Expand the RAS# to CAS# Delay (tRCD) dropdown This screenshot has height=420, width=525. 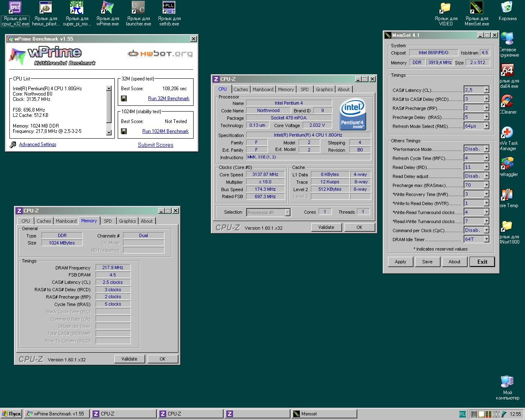pos(486,99)
